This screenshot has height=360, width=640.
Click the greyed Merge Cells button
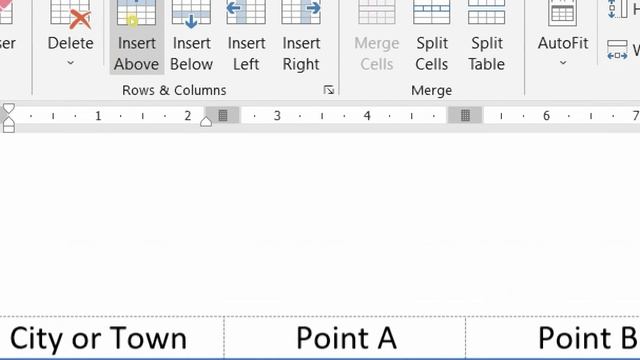pos(376,37)
